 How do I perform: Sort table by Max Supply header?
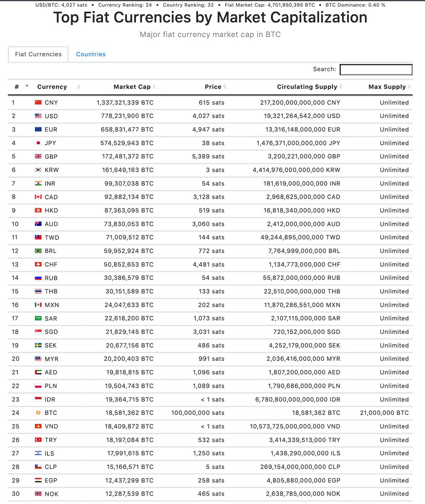pyautogui.click(x=378, y=87)
